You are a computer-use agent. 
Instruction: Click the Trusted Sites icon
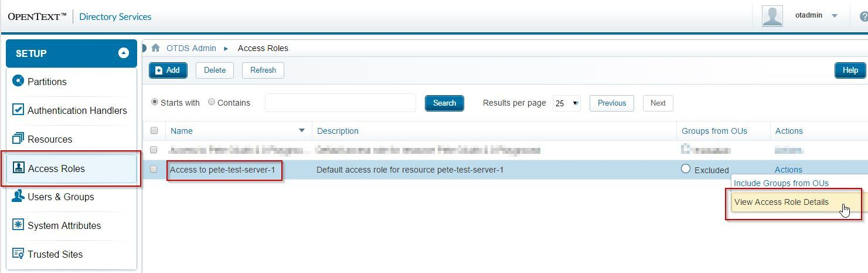point(18,254)
